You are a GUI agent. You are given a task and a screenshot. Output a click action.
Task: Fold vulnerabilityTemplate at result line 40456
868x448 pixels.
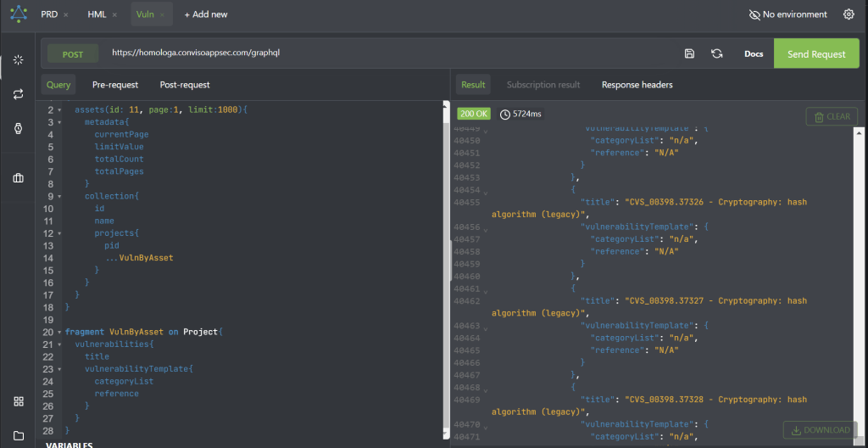486,229
